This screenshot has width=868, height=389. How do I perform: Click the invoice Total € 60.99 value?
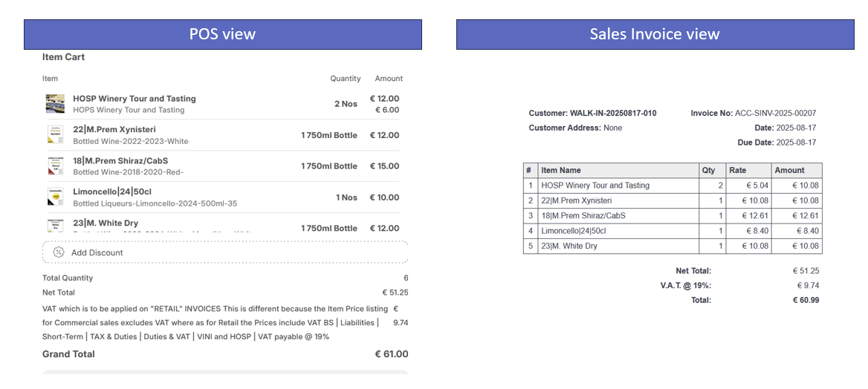click(806, 300)
